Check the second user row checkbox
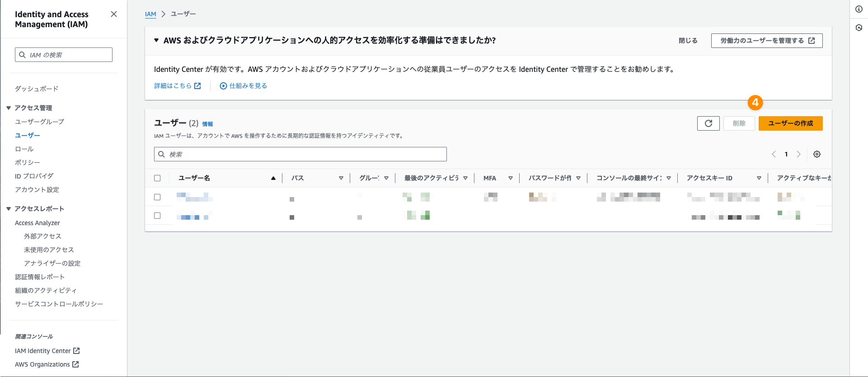This screenshot has height=377, width=868. click(157, 216)
